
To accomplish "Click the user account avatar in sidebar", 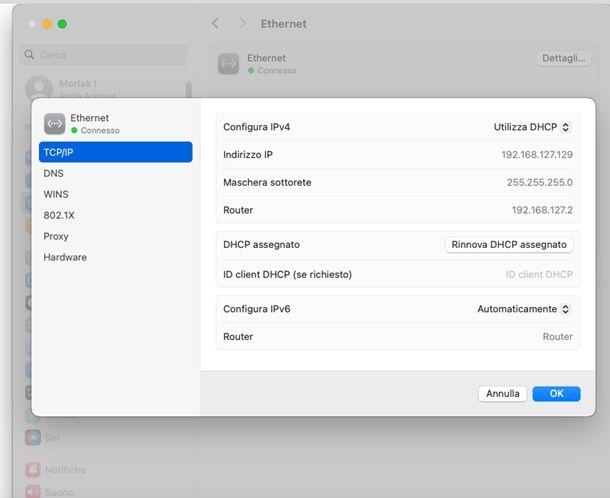I will (39, 88).
